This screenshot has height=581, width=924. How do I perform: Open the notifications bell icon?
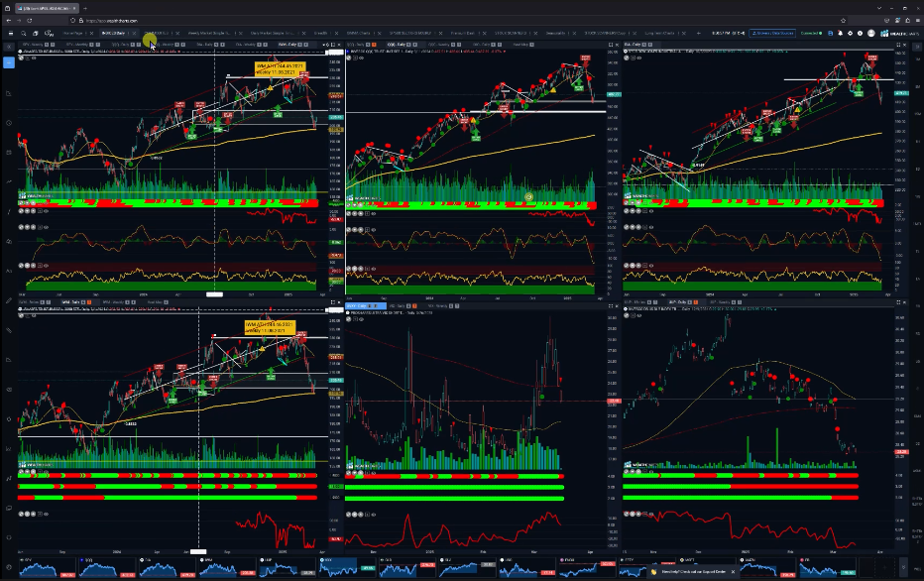coord(841,33)
